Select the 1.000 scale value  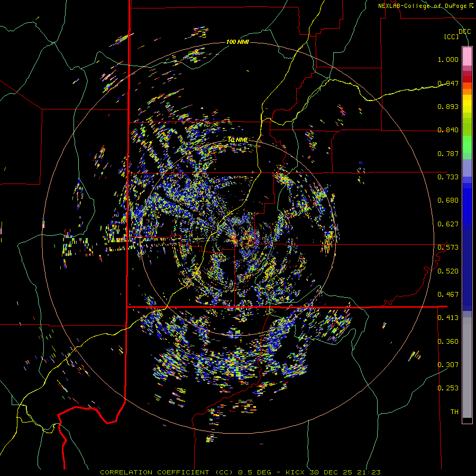pyautogui.click(x=448, y=59)
